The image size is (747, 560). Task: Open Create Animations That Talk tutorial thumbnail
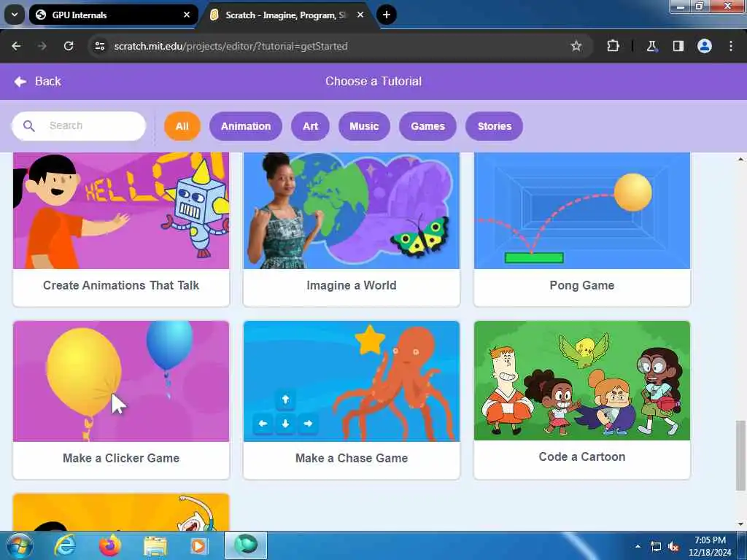click(121, 211)
